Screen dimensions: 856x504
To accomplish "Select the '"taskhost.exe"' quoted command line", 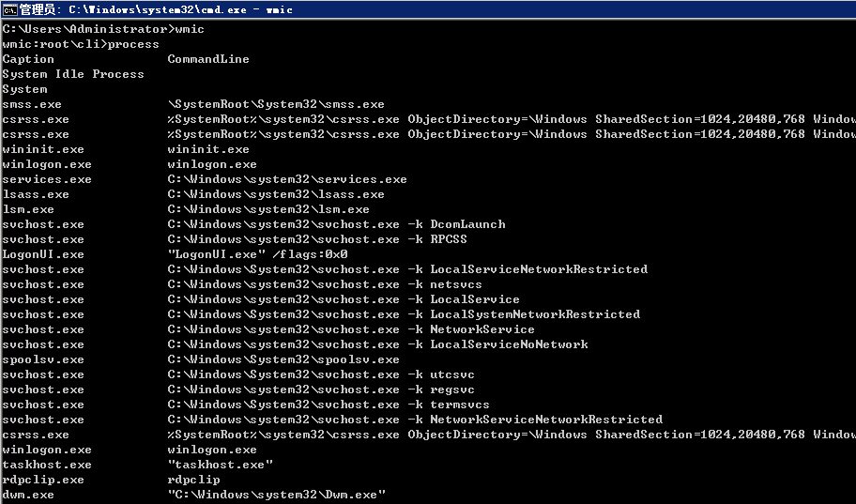I will point(220,465).
